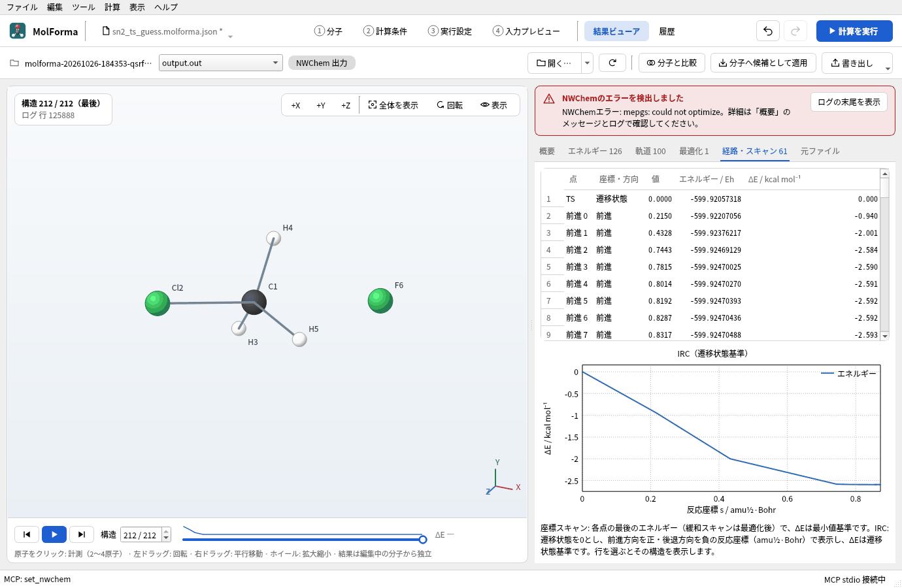Fit whole molecule with 全体を表示
The width and height of the screenshot is (902, 588).
click(393, 105)
